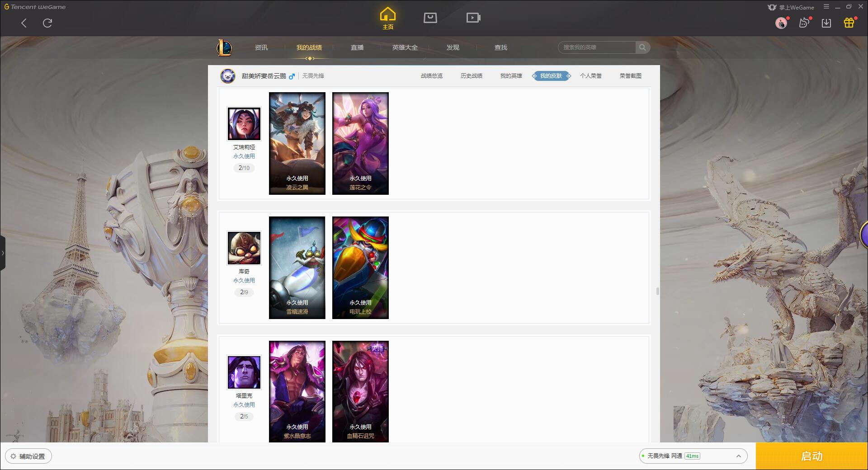
Task: Open the friends notification icon
Action: [804, 23]
